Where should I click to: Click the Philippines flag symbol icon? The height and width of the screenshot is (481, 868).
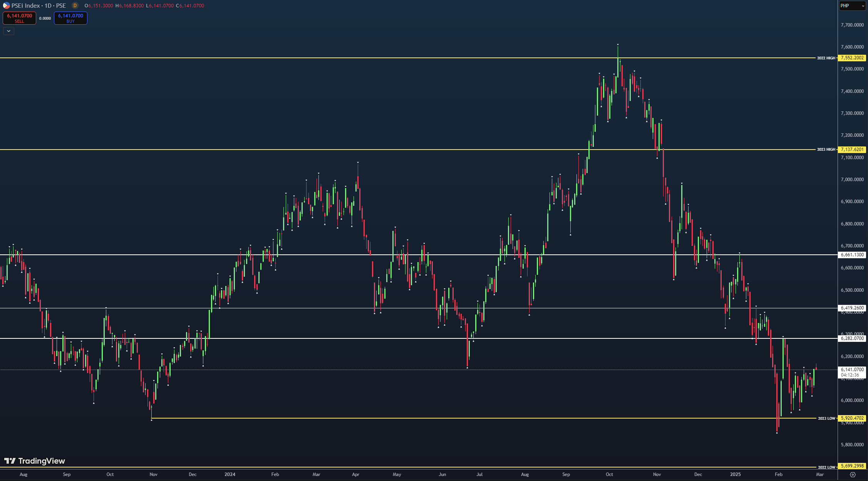click(6, 5)
